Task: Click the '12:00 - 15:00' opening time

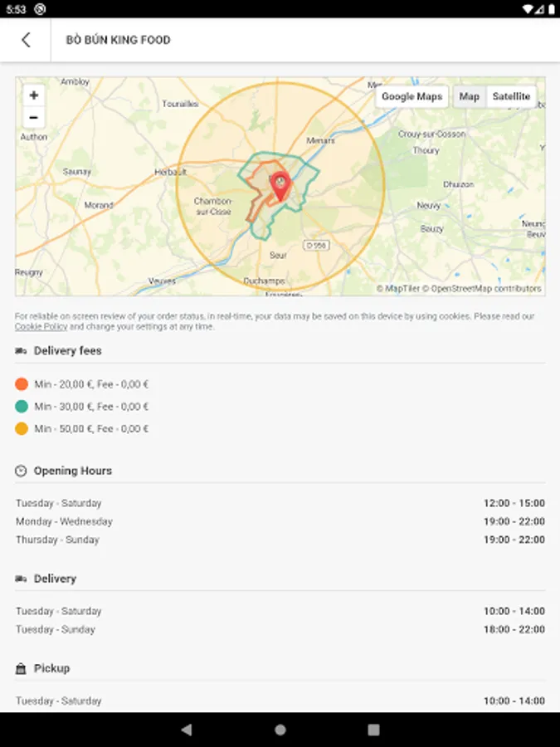Action: pyautogui.click(x=514, y=504)
